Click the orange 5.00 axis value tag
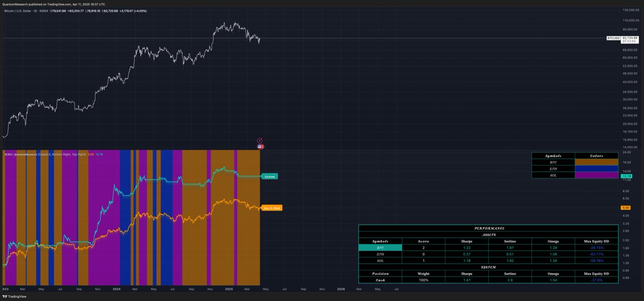The width and height of the screenshot is (644, 301). 626,207
